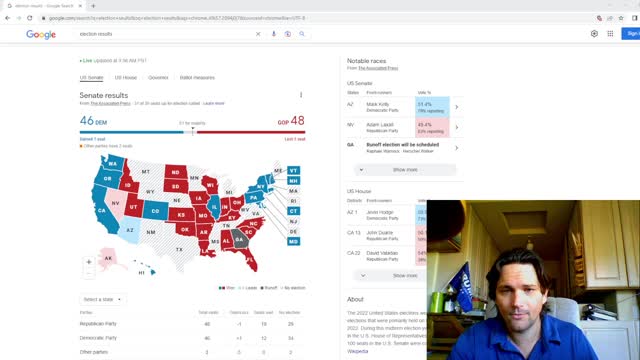The height and width of the screenshot is (360, 640).
Task: Zoom out on the map with the minus button
Action: (89, 273)
